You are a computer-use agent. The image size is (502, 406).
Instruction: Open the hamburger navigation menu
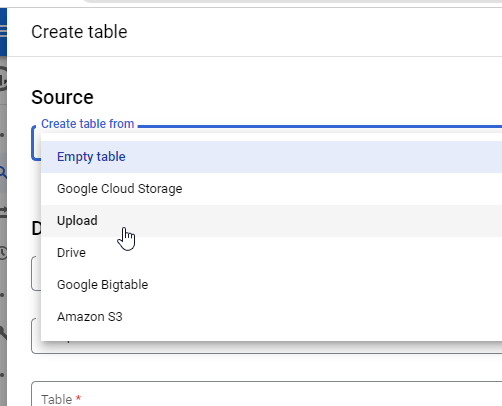pos(3,31)
